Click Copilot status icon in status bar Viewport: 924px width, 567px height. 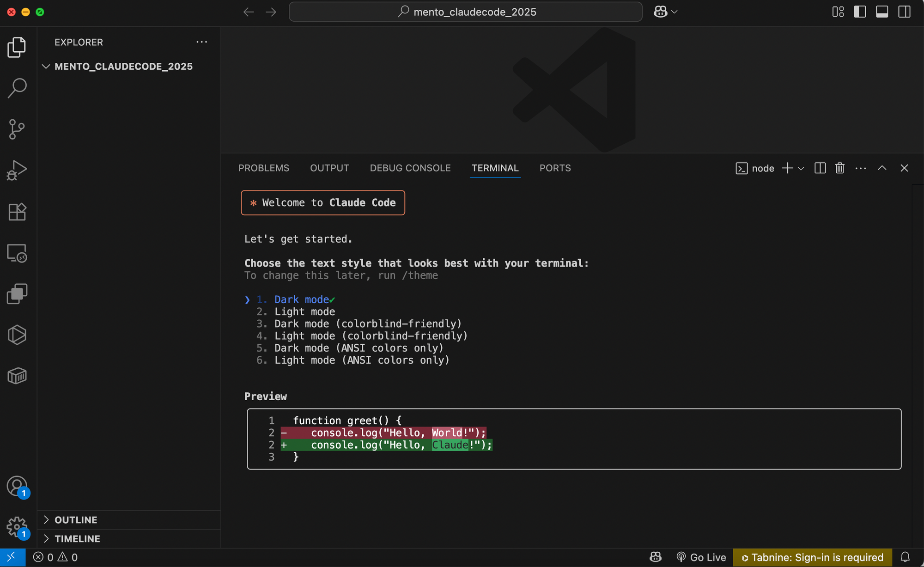coord(656,557)
